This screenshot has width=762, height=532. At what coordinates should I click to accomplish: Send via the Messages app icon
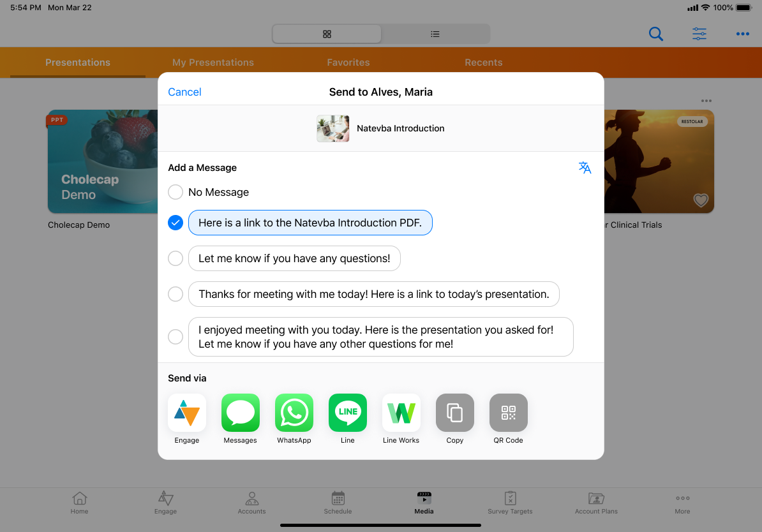241,413
